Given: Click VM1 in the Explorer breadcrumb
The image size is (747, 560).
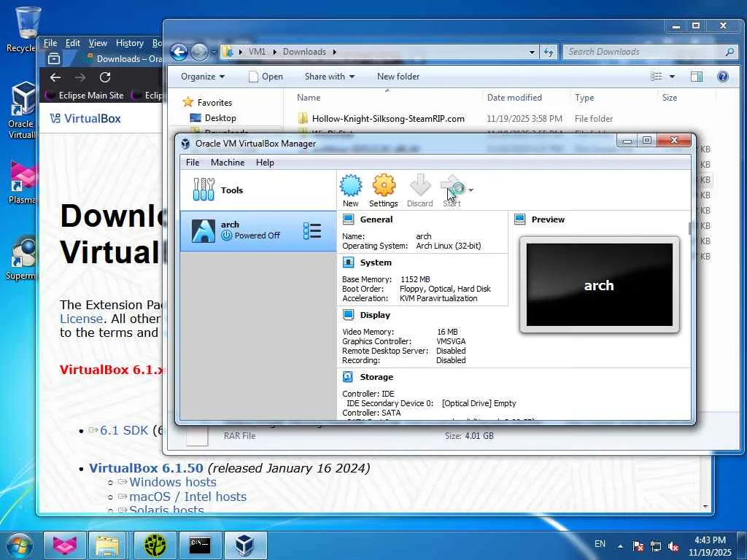Looking at the screenshot, I should tap(258, 52).
